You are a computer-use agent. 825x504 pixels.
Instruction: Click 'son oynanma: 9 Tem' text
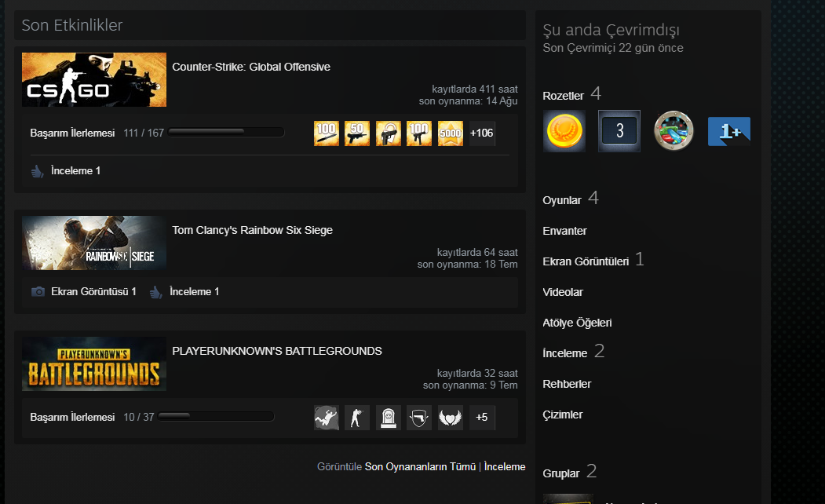point(470,385)
